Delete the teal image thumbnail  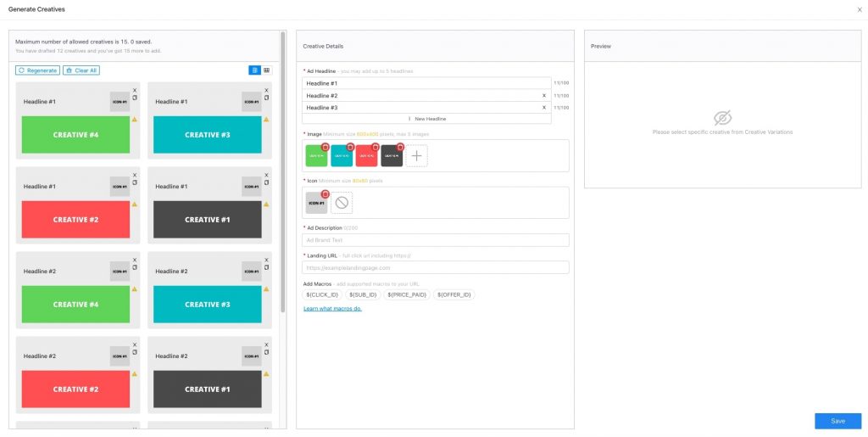[350, 147]
